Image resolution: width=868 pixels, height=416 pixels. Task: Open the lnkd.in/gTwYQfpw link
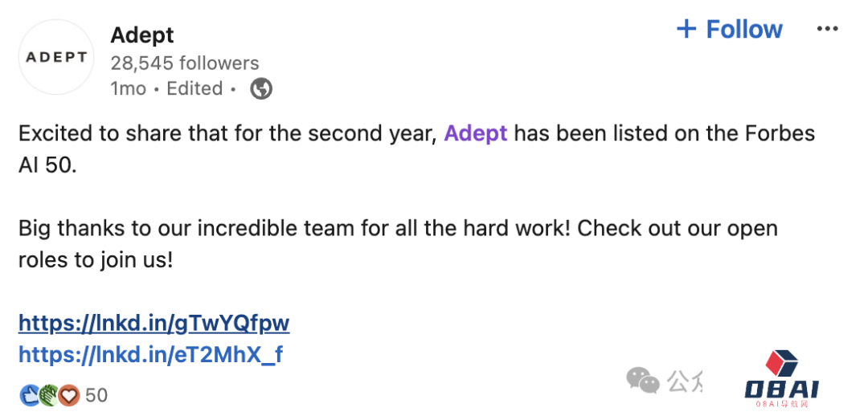(x=154, y=323)
